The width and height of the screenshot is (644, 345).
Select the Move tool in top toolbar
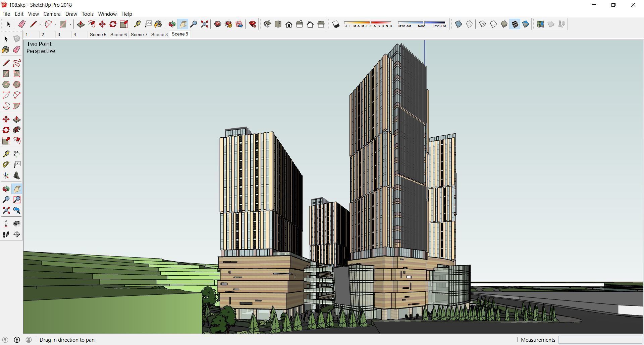102,24
